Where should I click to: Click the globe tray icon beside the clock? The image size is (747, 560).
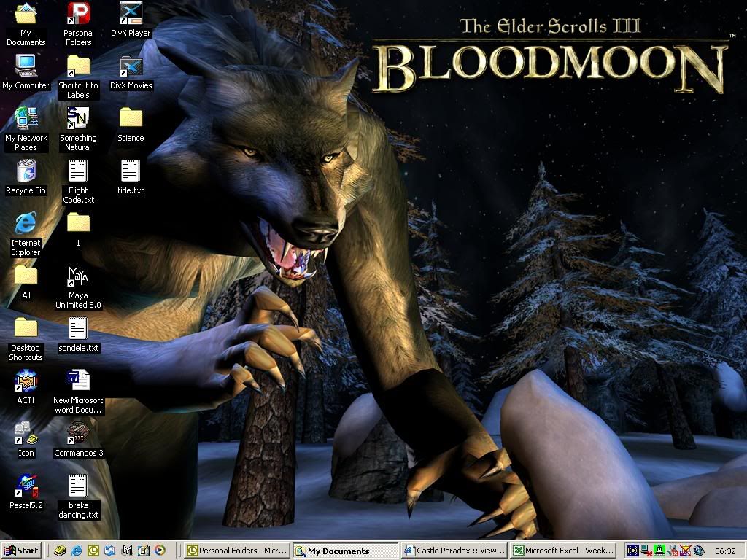coord(698,551)
